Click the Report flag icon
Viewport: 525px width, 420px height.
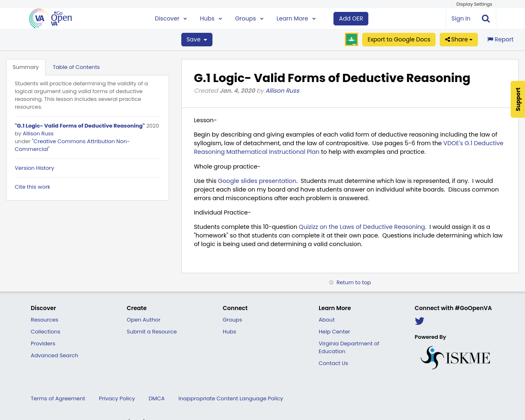(490, 39)
